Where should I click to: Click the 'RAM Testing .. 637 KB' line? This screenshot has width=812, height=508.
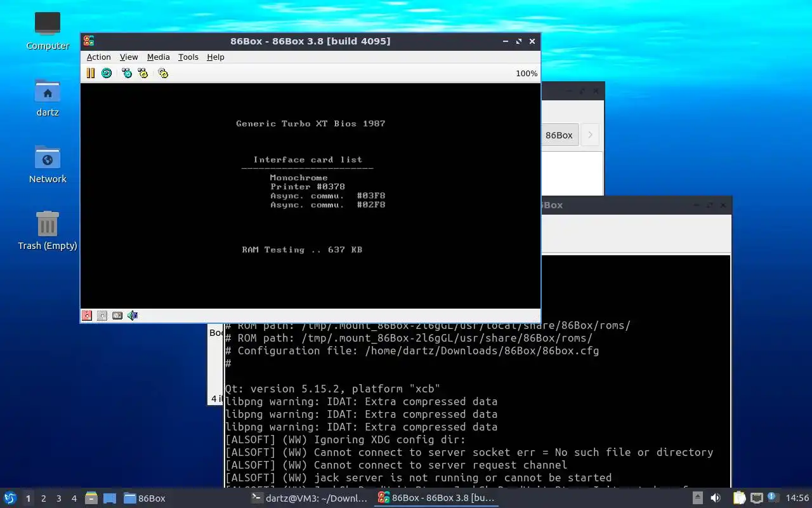tap(302, 250)
